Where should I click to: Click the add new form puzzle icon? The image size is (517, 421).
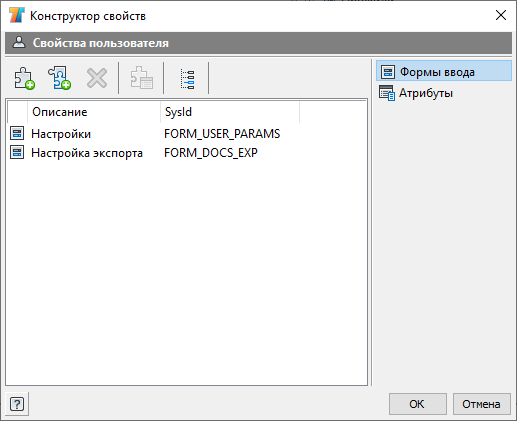click(25, 78)
